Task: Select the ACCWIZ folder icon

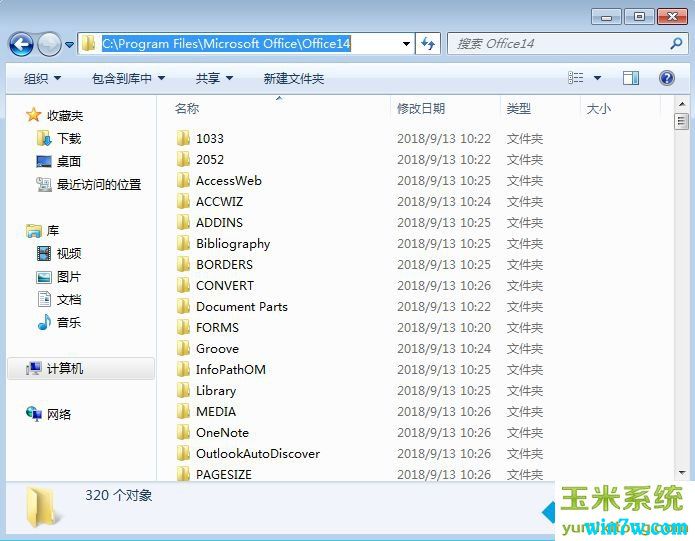Action: pos(183,201)
